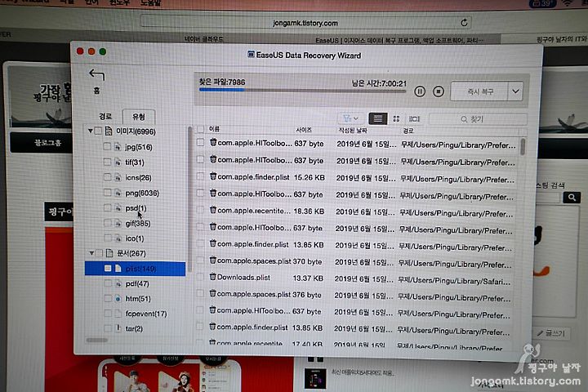The height and width of the screenshot is (392, 588).
Task: Click the 글쓰기 write button on blog
Action: 551,333
